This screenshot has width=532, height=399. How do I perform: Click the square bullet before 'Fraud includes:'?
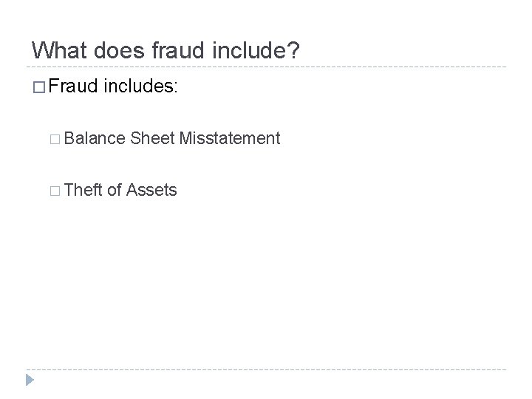tap(39, 87)
